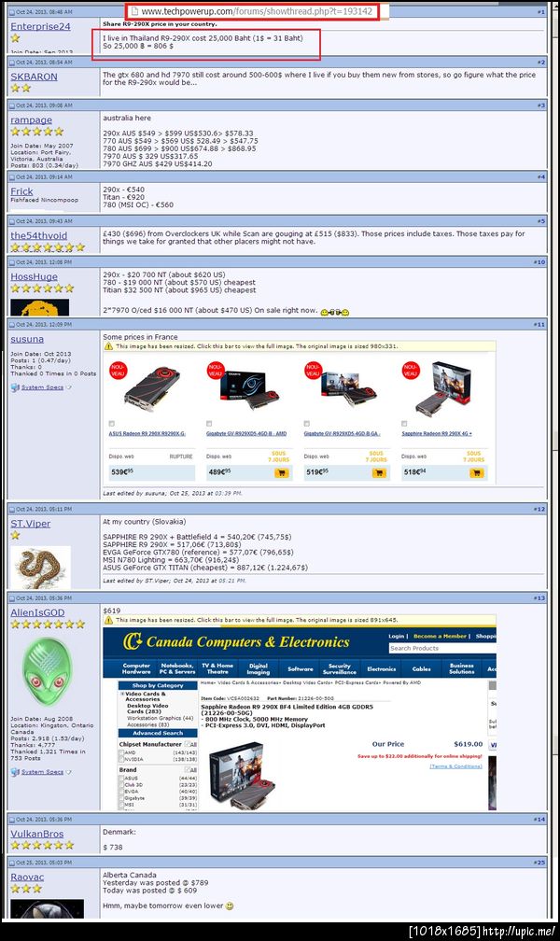Add the 489€ Gigabyte card to cart
Image resolution: width=560 pixels, height=941 pixels.
click(281, 473)
